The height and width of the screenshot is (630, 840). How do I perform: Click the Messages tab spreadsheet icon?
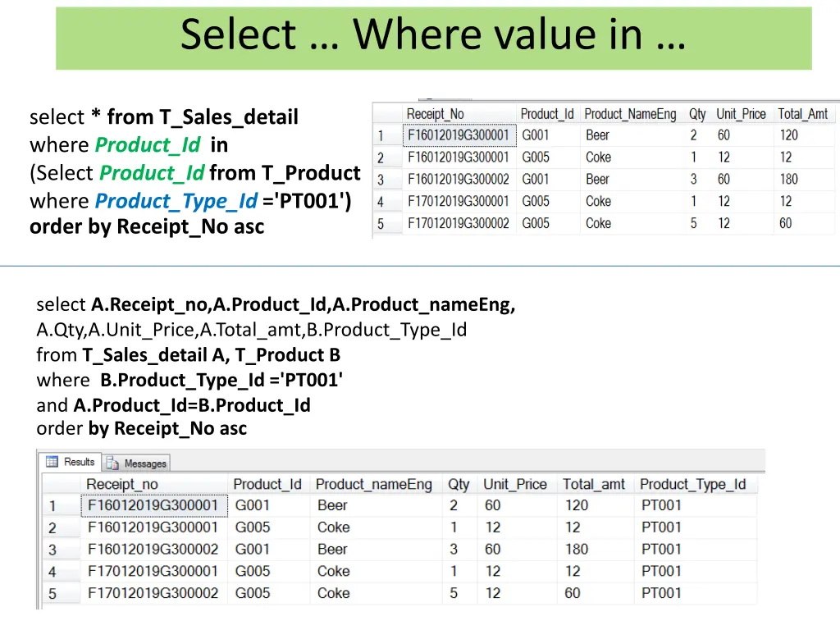113,462
